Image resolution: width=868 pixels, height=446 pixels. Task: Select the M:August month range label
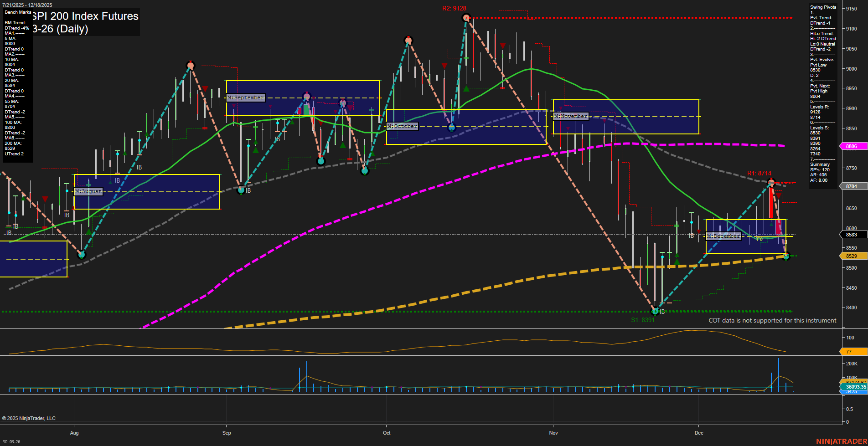pyautogui.click(x=89, y=191)
